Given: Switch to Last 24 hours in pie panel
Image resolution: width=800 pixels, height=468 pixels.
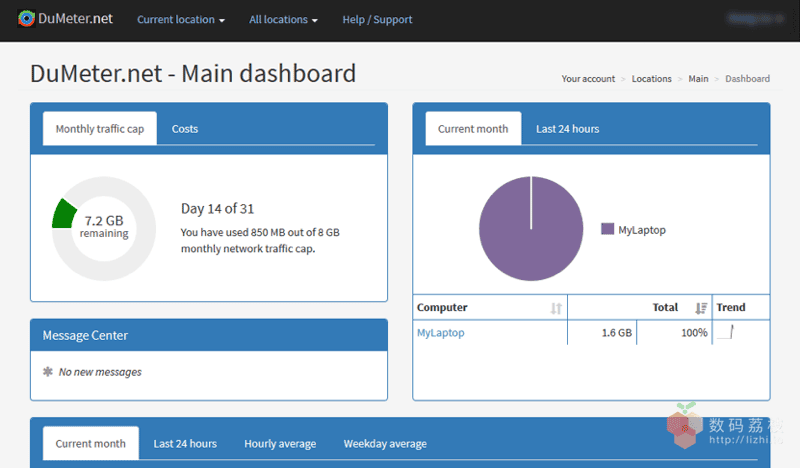Looking at the screenshot, I should [567, 129].
